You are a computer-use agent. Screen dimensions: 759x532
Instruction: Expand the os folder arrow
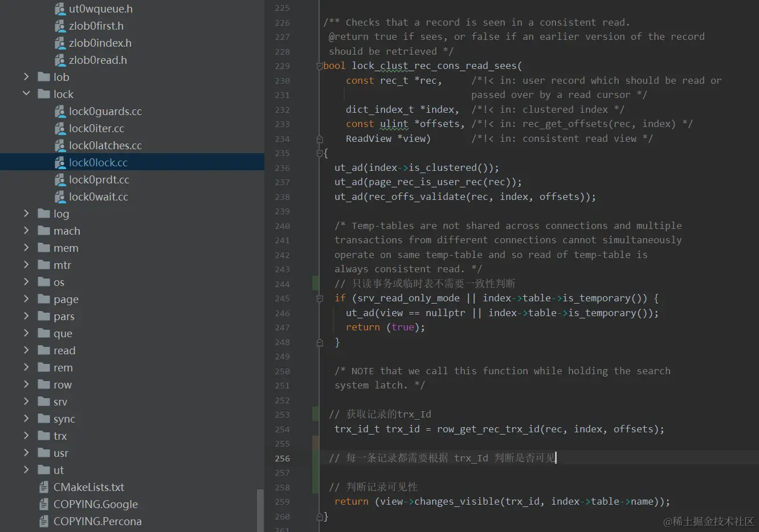coord(26,281)
